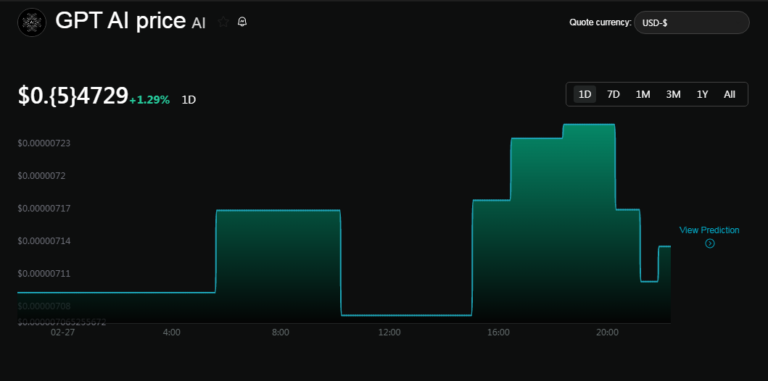Show the 3M price chart
The image size is (768, 381).
tap(673, 94)
